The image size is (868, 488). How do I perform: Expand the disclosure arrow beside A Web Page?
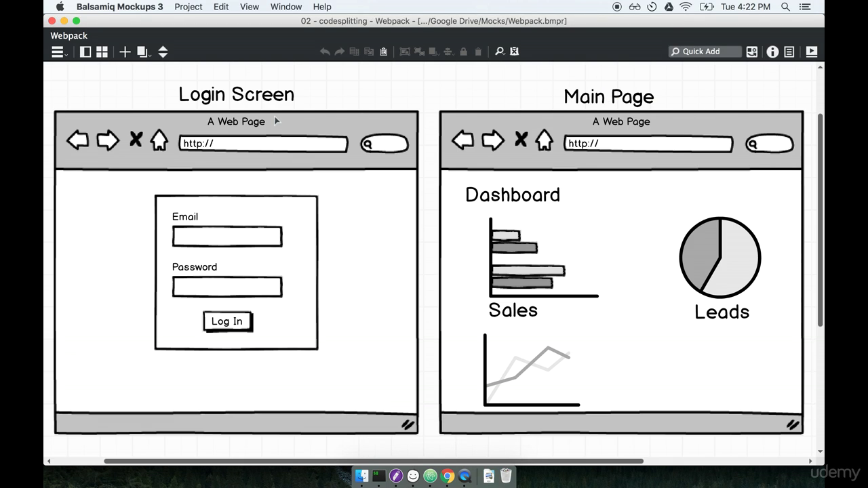tap(277, 121)
